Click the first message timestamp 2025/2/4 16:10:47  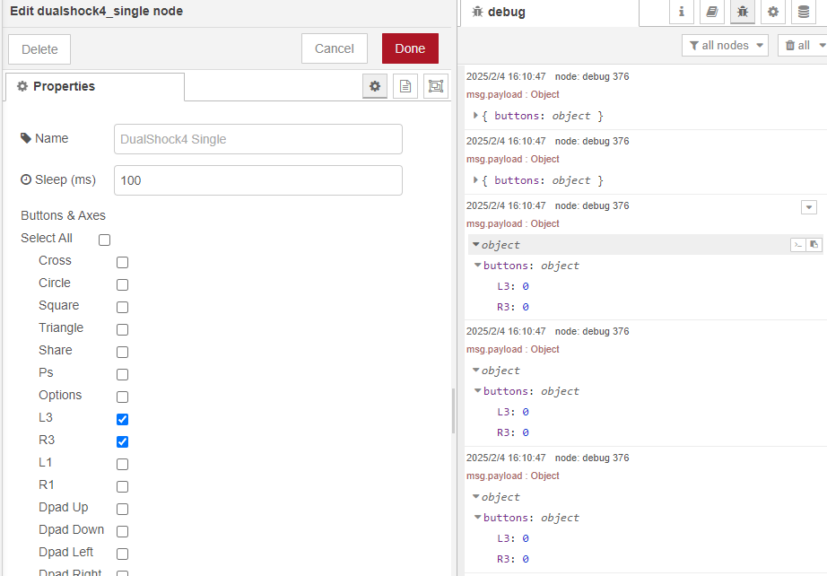point(506,76)
